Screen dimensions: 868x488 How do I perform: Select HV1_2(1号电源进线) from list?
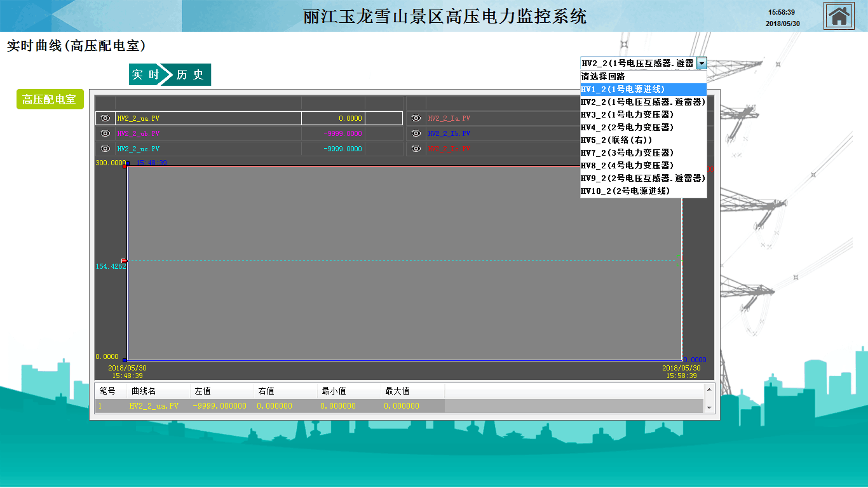643,89
